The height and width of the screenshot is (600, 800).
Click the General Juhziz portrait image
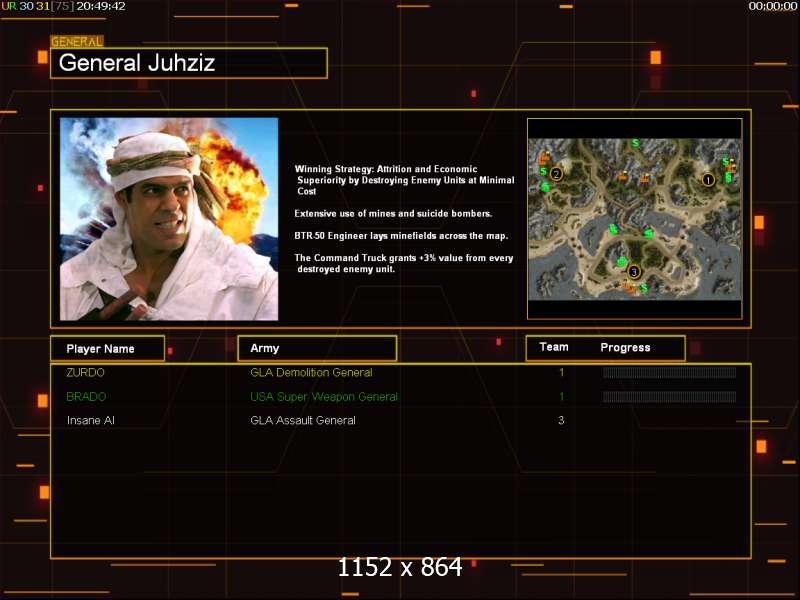pos(169,219)
